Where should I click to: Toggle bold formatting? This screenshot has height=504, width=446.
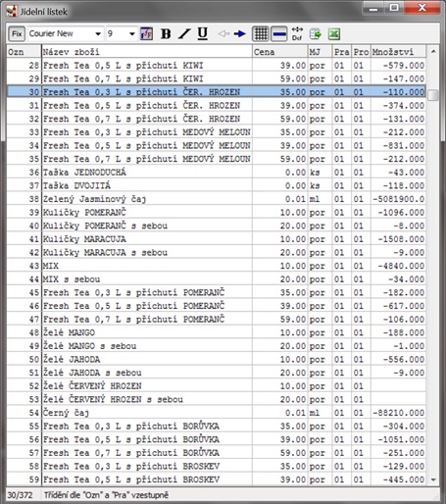[166, 33]
